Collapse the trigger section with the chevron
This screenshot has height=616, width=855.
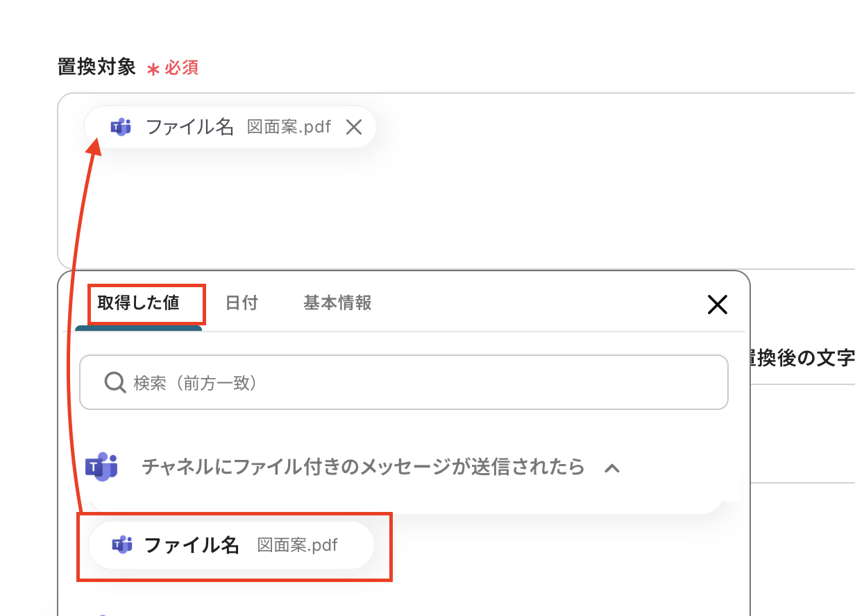pos(611,468)
